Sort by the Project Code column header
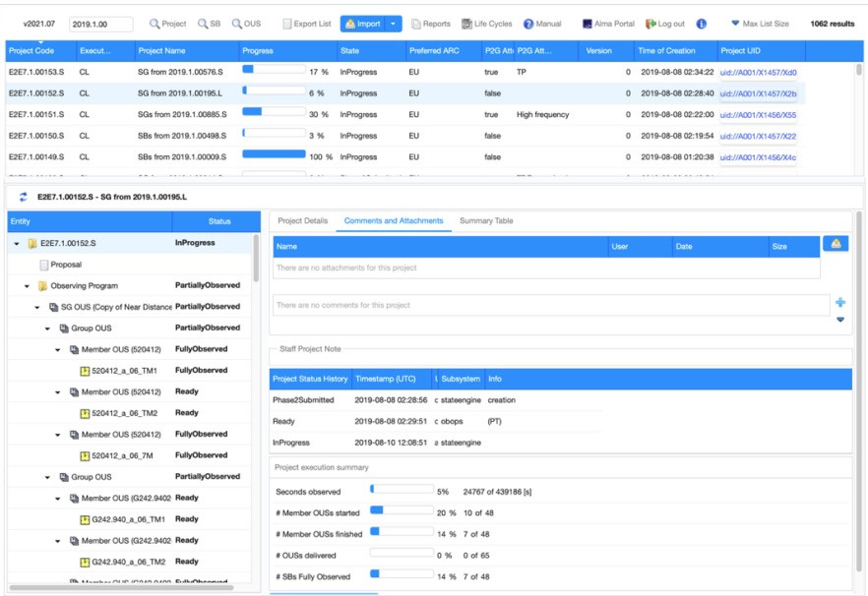This screenshot has width=868, height=596. [x=41, y=51]
